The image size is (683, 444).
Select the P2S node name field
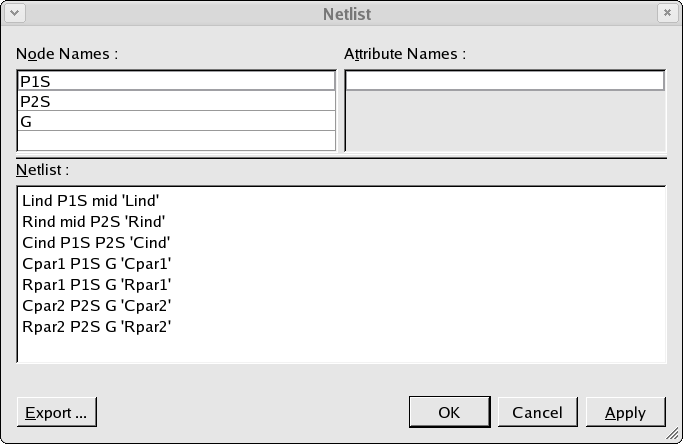click(176, 101)
